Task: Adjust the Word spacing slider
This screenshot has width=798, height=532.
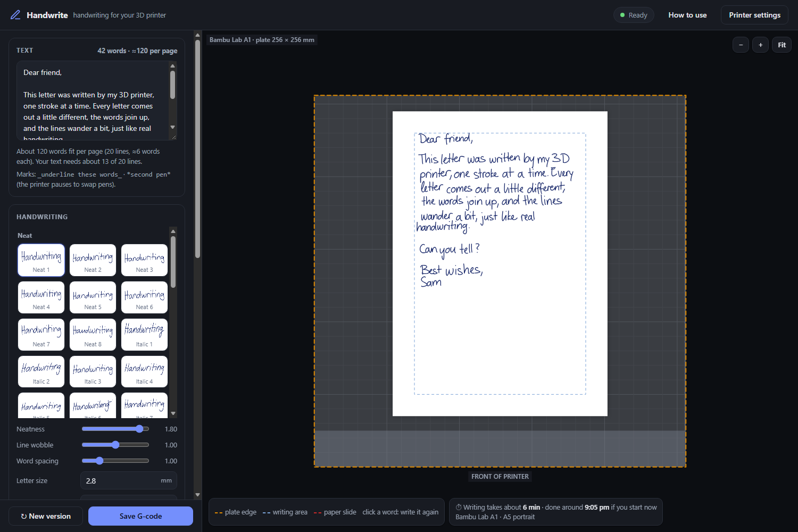Action: pyautogui.click(x=115, y=461)
